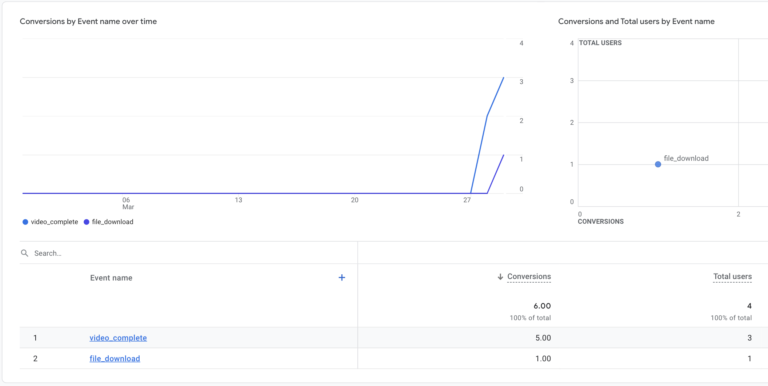Click the 5.00 conversions cell for video_complete
Viewport: 768px width, 386px height.
(x=542, y=338)
